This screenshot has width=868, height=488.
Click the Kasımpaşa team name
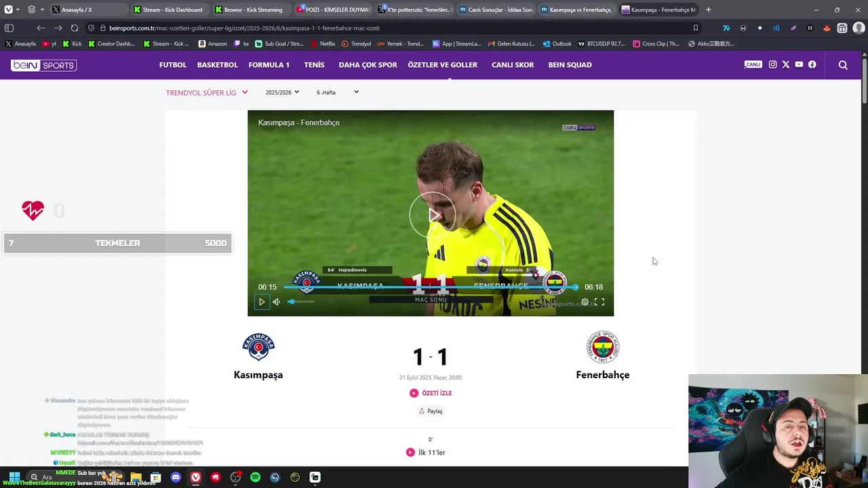point(258,375)
